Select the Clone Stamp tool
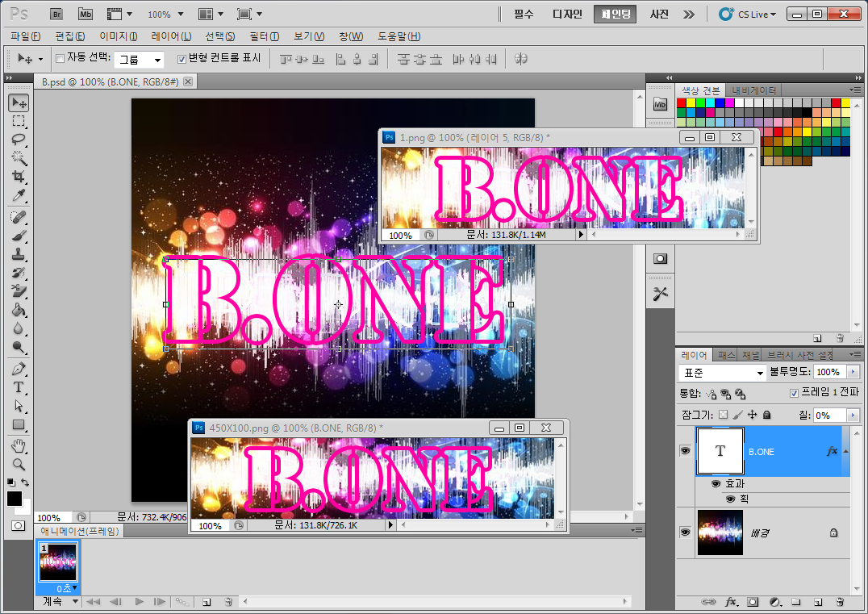 [x=19, y=255]
